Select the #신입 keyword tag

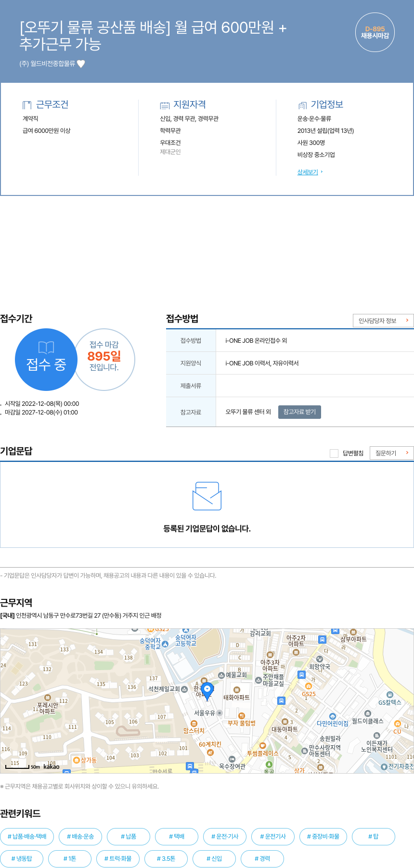[x=214, y=858]
